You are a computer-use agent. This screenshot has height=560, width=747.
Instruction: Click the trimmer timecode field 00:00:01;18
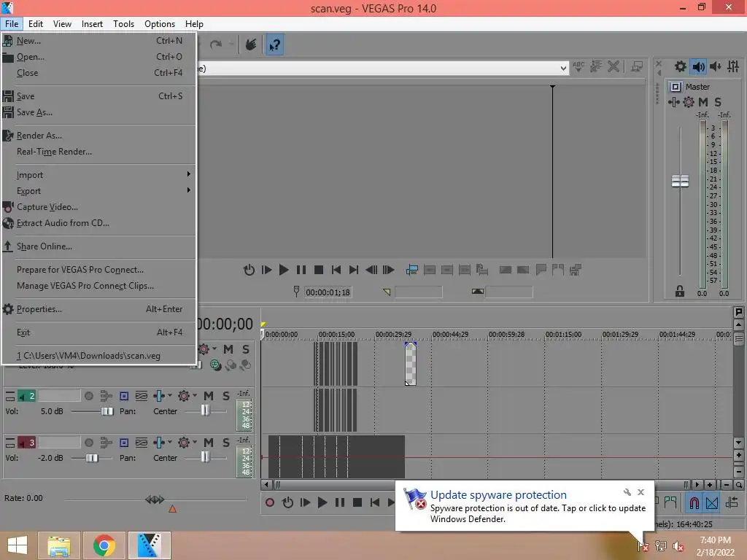pos(328,292)
